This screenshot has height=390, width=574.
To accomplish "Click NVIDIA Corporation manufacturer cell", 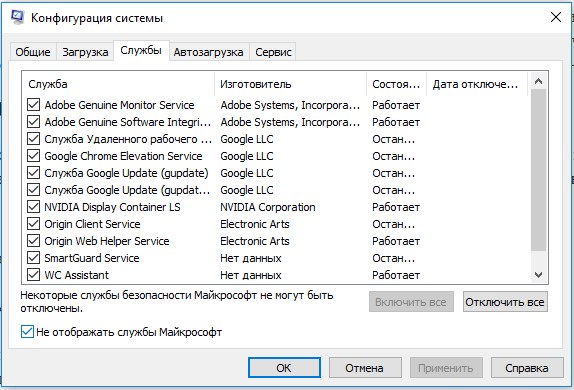I will click(268, 207).
